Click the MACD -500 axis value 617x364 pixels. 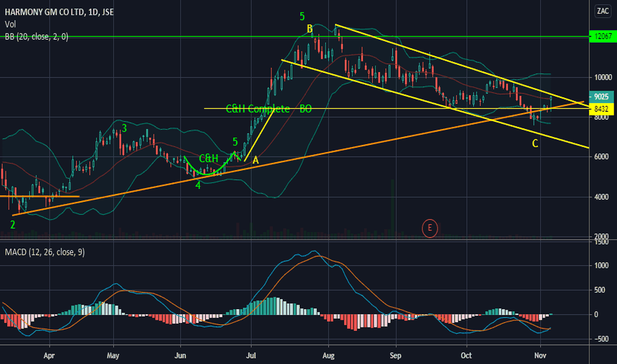point(601,339)
